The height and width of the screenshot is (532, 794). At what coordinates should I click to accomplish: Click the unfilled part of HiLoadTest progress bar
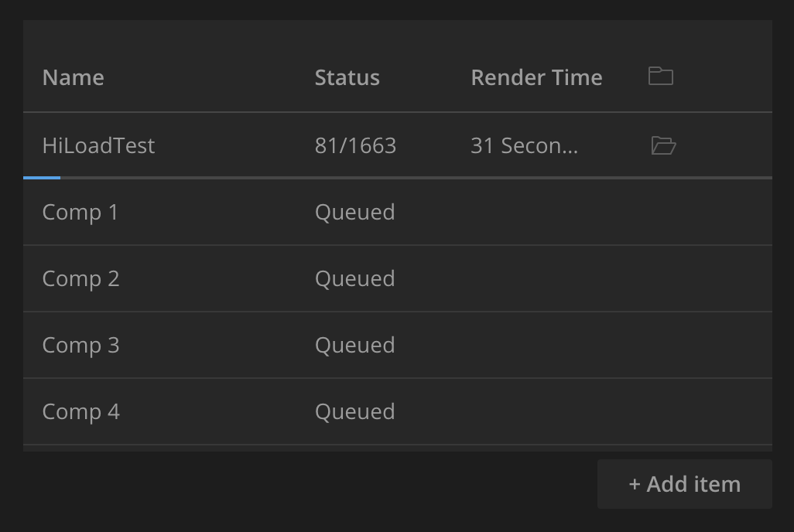(416, 178)
